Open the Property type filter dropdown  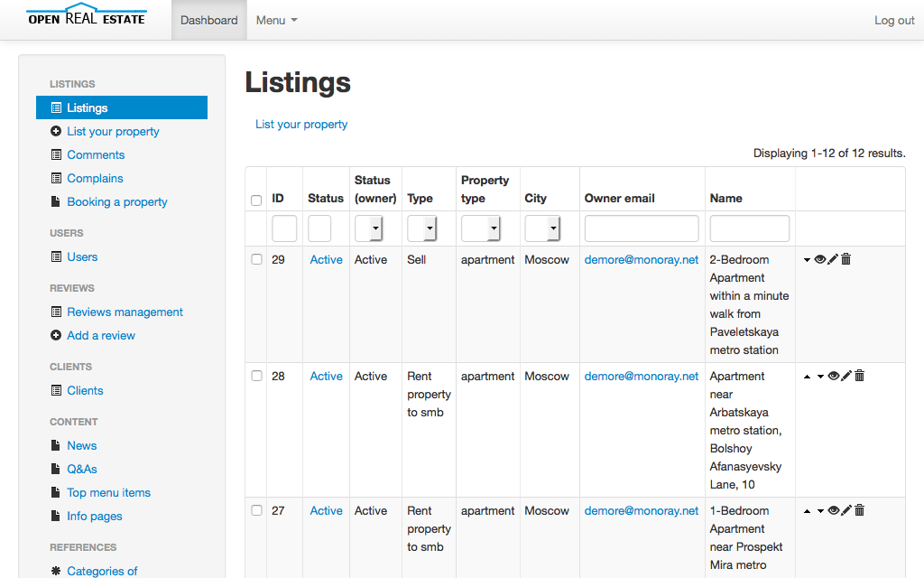coord(480,229)
